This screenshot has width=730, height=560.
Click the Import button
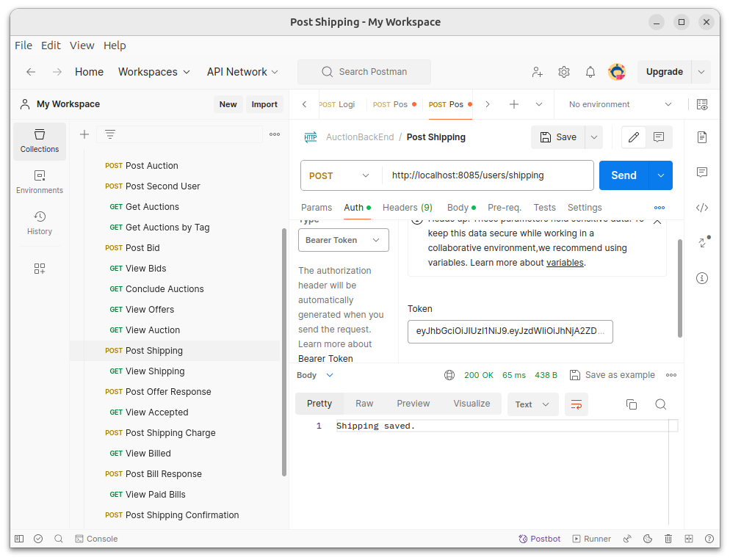pyautogui.click(x=264, y=104)
